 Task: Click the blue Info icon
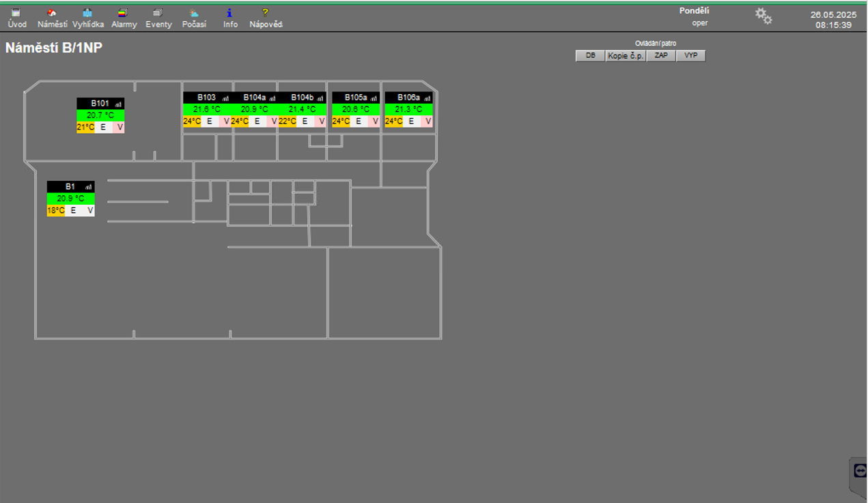tap(230, 13)
